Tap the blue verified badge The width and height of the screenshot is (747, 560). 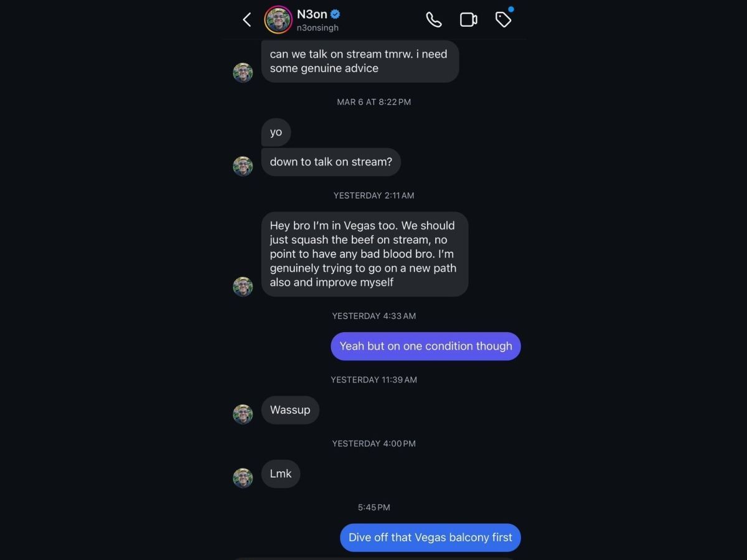(336, 14)
